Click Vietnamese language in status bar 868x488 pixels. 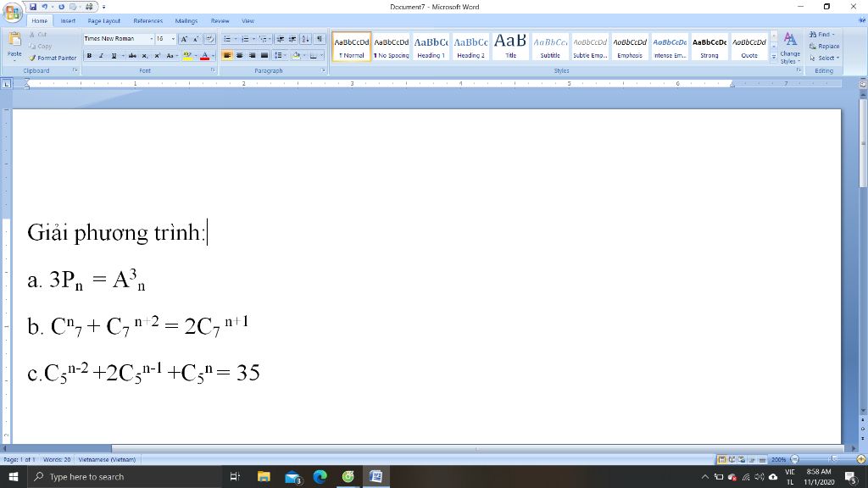click(107, 459)
